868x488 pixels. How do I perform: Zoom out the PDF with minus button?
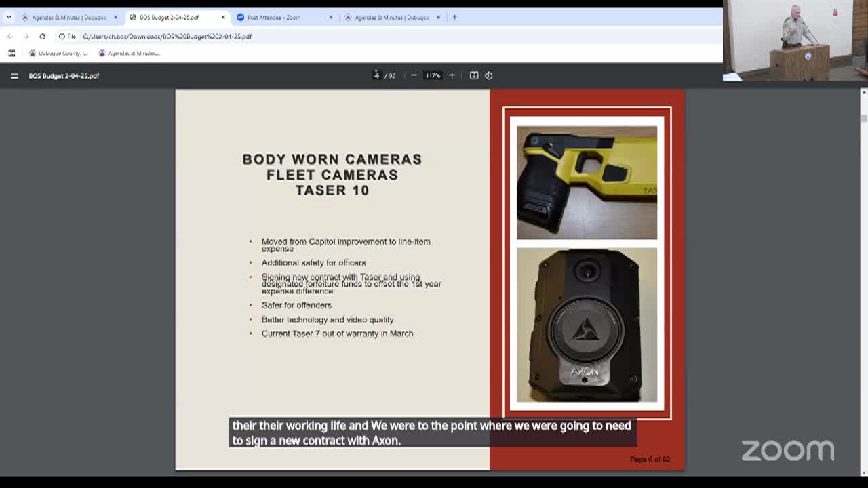(414, 75)
